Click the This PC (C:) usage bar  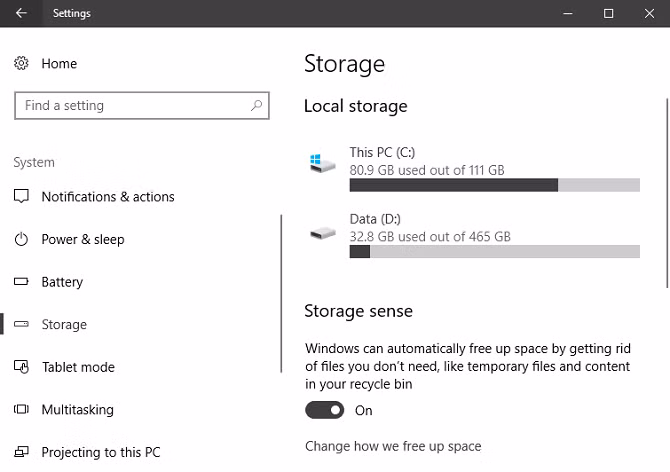[x=494, y=185]
